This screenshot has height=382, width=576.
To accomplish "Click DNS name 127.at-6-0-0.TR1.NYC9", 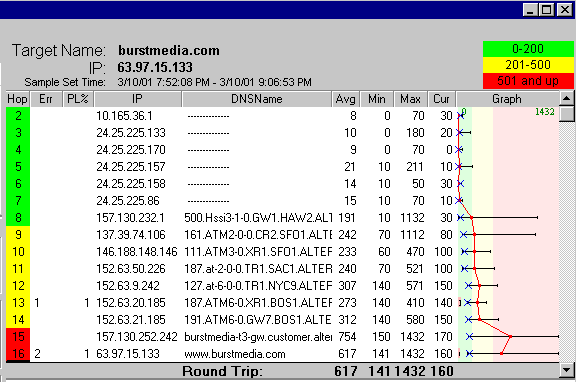I will coord(258,285).
